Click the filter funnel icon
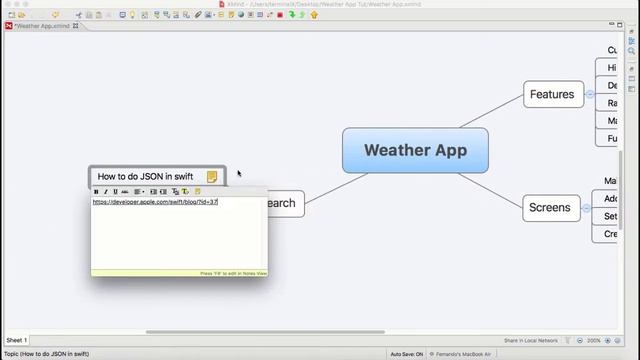This screenshot has width=640, height=360. click(568, 340)
